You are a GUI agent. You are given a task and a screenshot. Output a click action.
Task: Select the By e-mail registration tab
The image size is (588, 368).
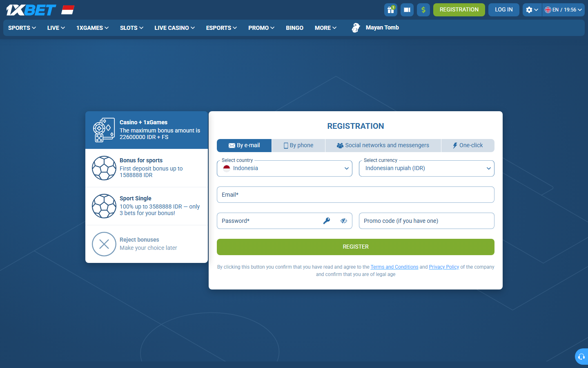(244, 146)
